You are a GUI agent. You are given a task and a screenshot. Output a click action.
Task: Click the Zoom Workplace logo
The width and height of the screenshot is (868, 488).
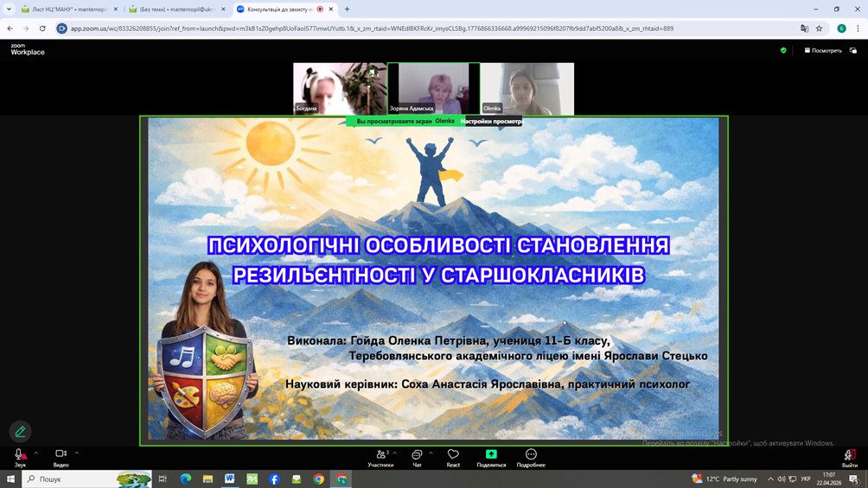tap(28, 50)
